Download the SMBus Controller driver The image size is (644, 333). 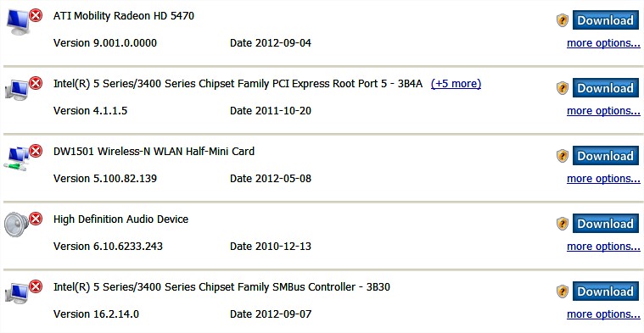(605, 291)
